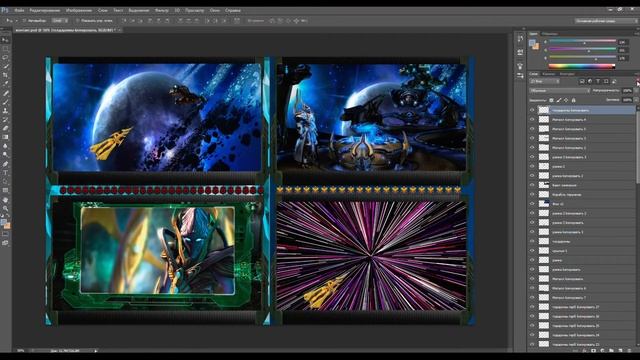This screenshot has width=640, height=360.
Task: Lock all layer properties with padlock
Action: (x=573, y=100)
